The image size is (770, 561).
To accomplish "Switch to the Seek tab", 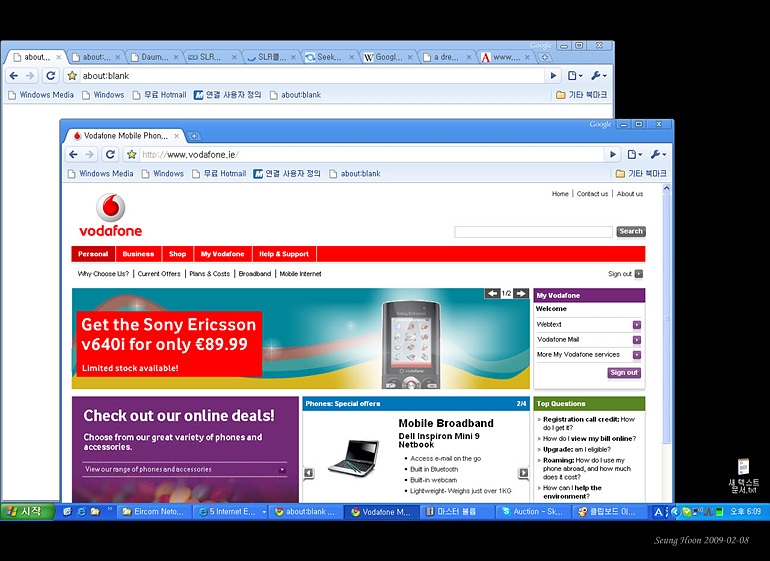I will pyautogui.click(x=329, y=57).
